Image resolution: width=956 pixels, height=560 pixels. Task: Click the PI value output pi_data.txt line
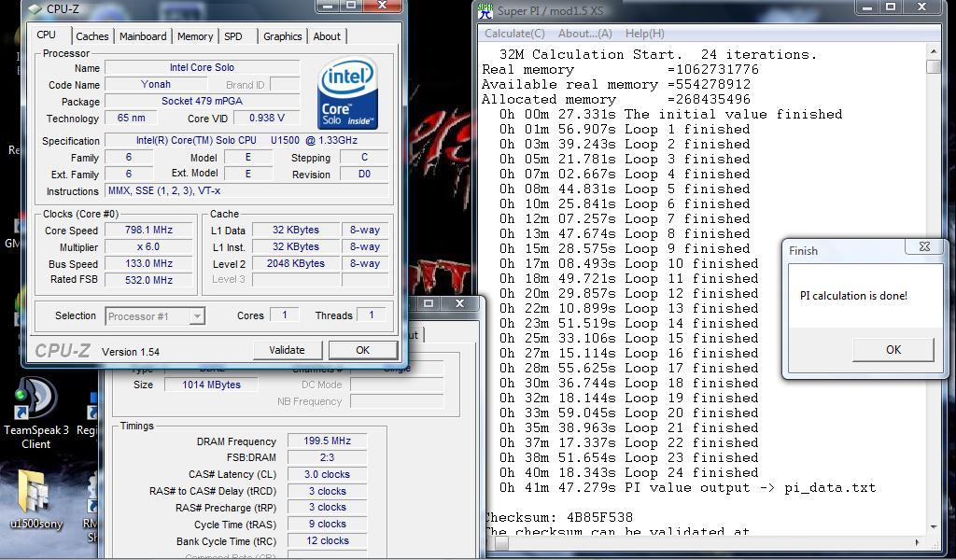coord(687,487)
